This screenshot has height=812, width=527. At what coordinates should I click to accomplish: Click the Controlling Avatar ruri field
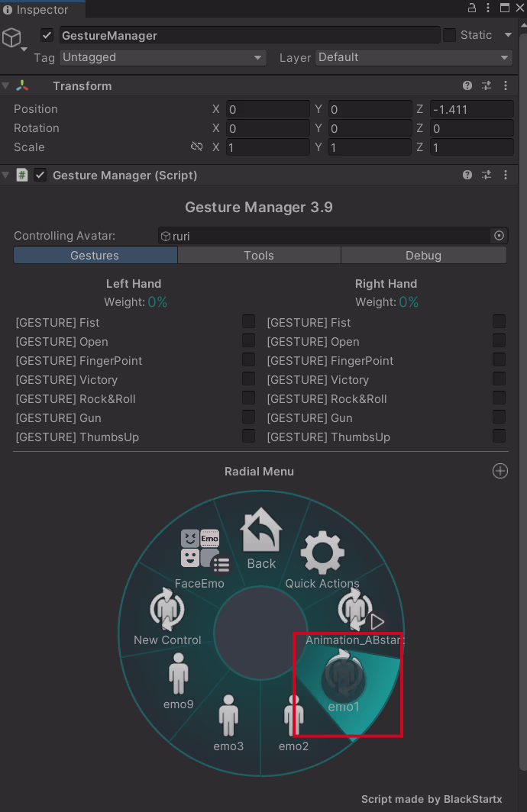[325, 236]
